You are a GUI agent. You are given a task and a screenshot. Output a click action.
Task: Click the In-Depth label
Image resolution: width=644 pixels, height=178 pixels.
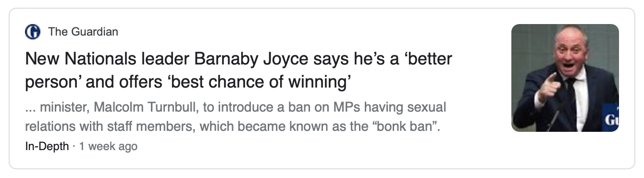point(47,147)
